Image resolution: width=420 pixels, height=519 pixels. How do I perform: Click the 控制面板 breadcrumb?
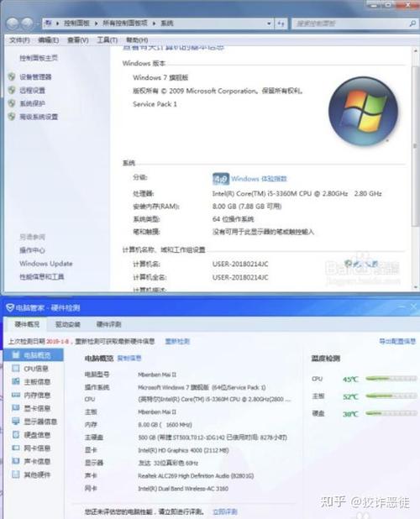pos(76,24)
